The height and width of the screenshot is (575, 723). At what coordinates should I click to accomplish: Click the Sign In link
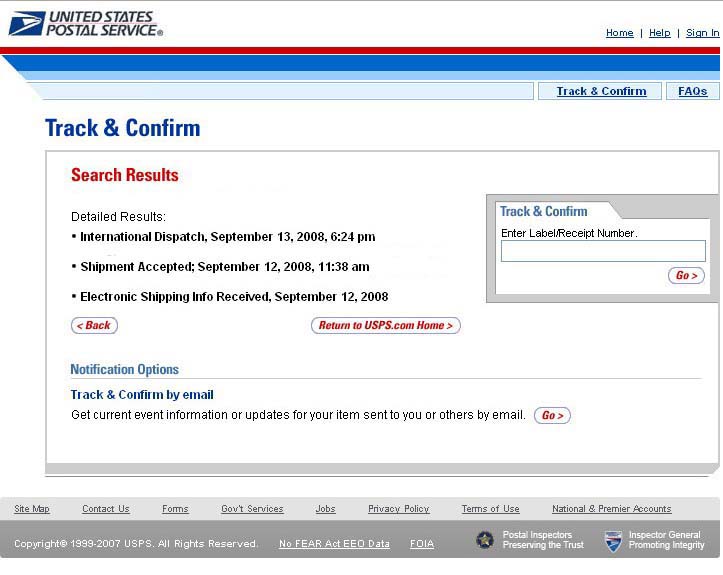[x=702, y=33]
